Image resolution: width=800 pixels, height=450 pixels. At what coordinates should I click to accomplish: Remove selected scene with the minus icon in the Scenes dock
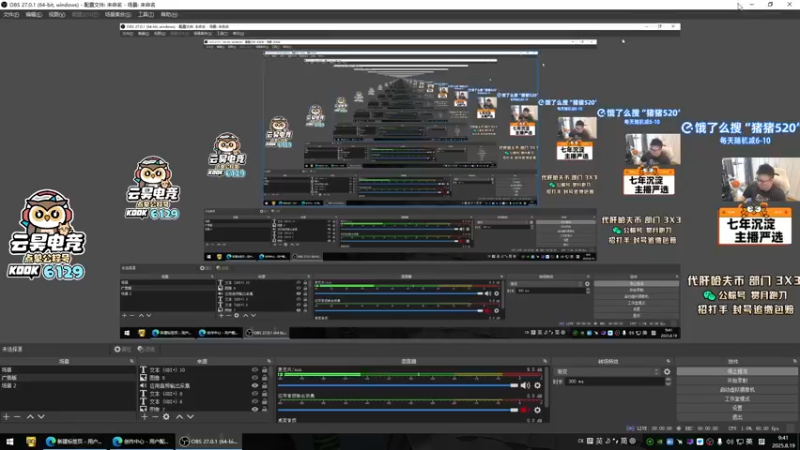[17, 417]
